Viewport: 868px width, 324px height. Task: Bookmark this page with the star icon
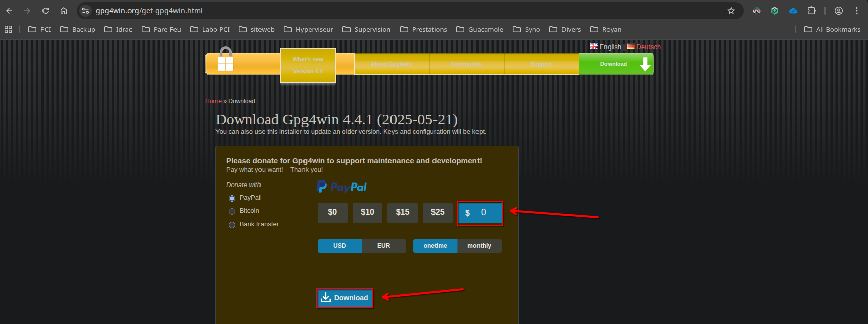click(x=731, y=11)
